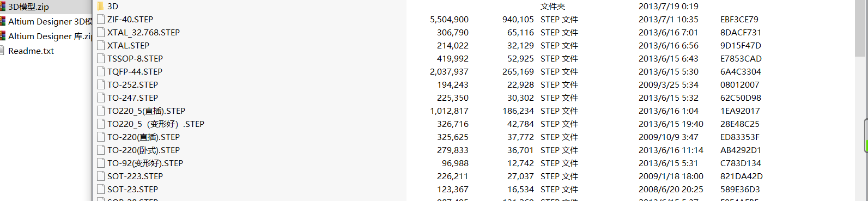Select the 3D模型.zip archive icon

tap(3, 7)
